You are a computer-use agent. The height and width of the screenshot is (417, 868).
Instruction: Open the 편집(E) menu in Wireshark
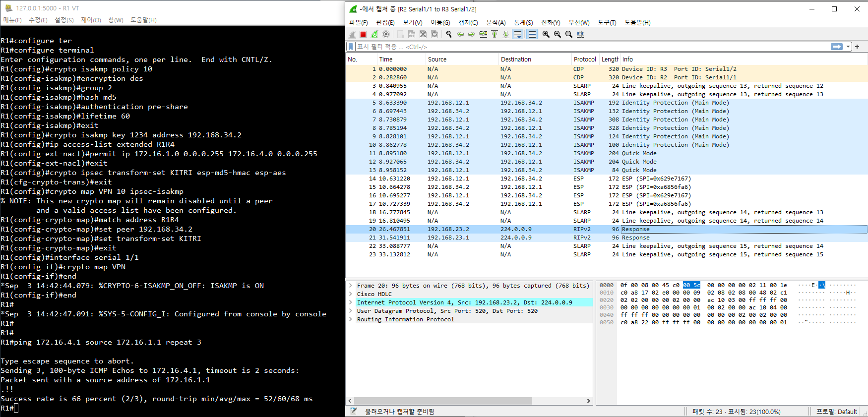pyautogui.click(x=385, y=23)
